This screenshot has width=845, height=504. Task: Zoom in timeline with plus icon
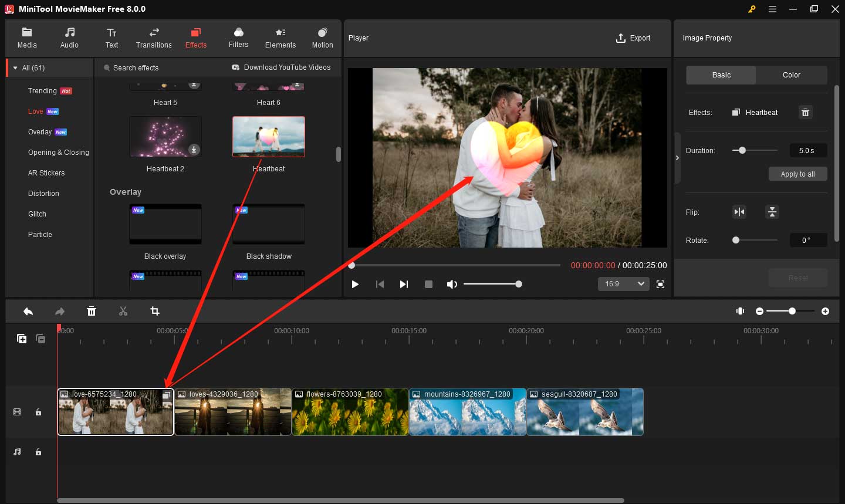click(826, 312)
